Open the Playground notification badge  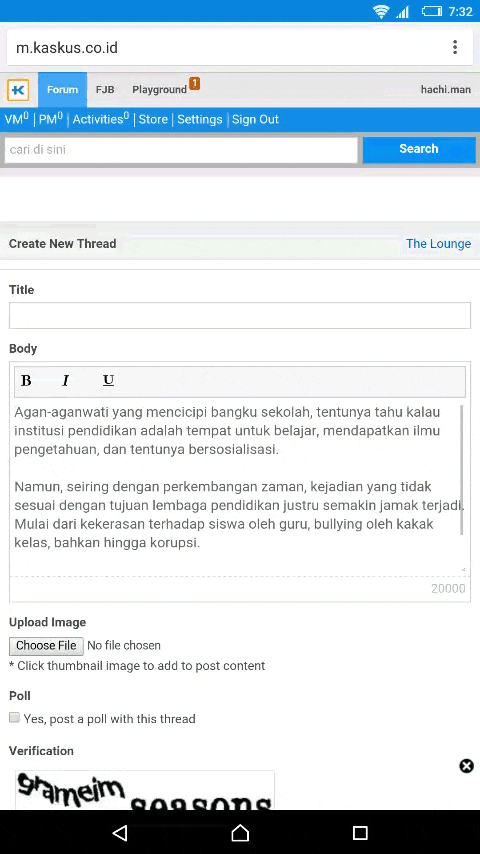click(x=195, y=83)
